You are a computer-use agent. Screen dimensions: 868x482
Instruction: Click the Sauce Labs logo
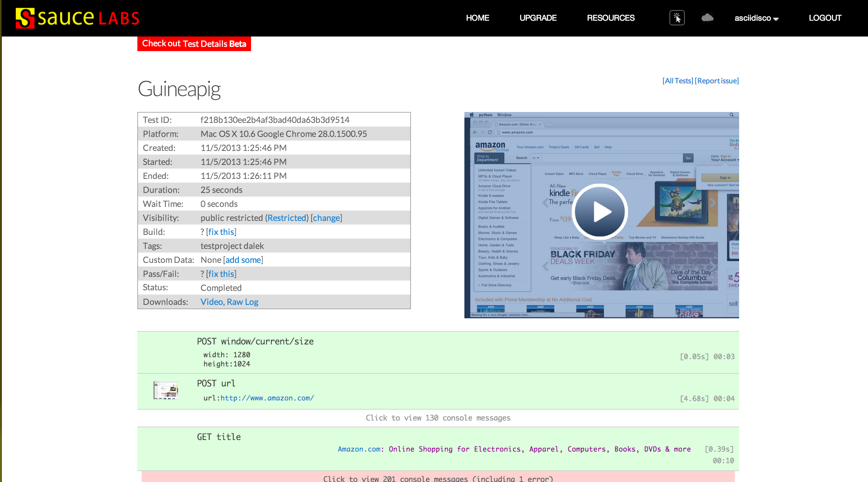[x=77, y=18]
